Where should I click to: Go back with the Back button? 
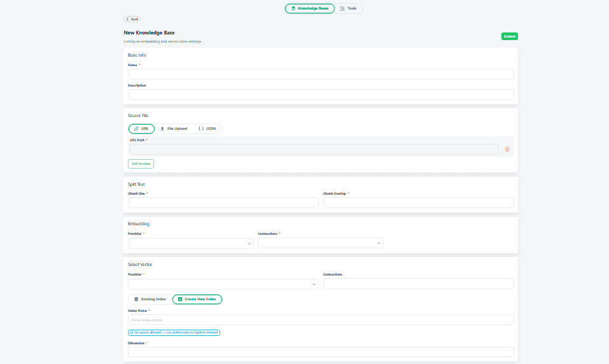tap(132, 19)
